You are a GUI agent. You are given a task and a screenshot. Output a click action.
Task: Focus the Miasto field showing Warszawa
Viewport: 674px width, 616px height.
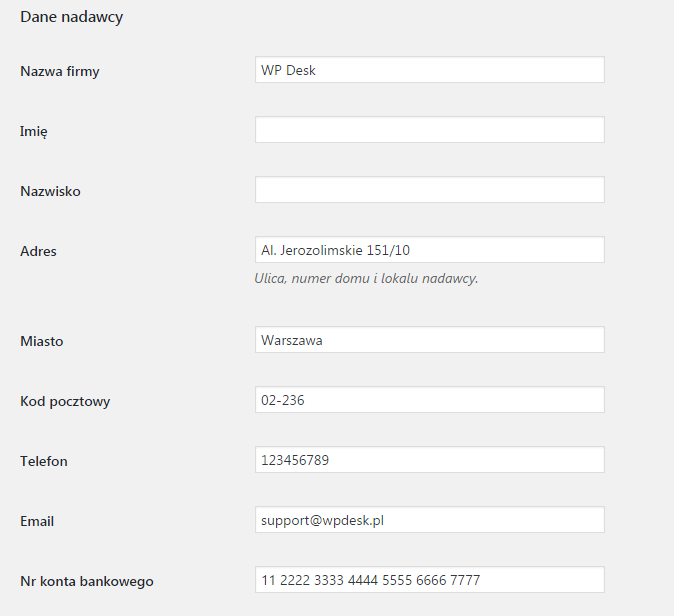tap(430, 340)
